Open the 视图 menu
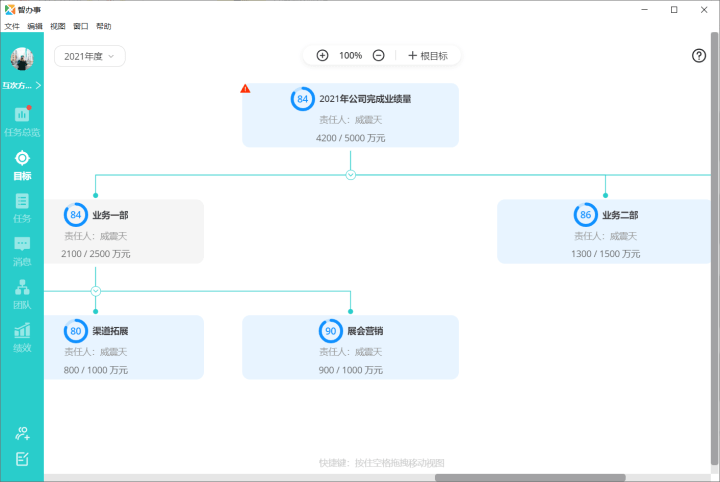 point(58,26)
